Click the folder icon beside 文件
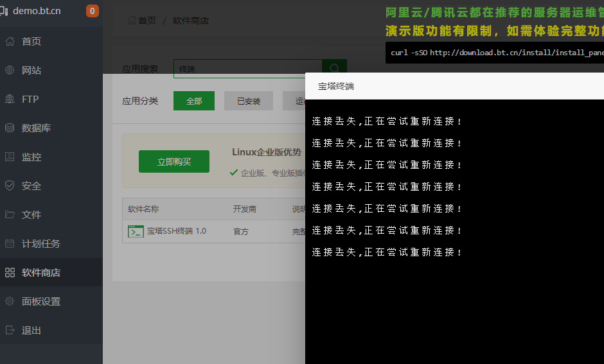The image size is (604, 364). click(x=10, y=214)
